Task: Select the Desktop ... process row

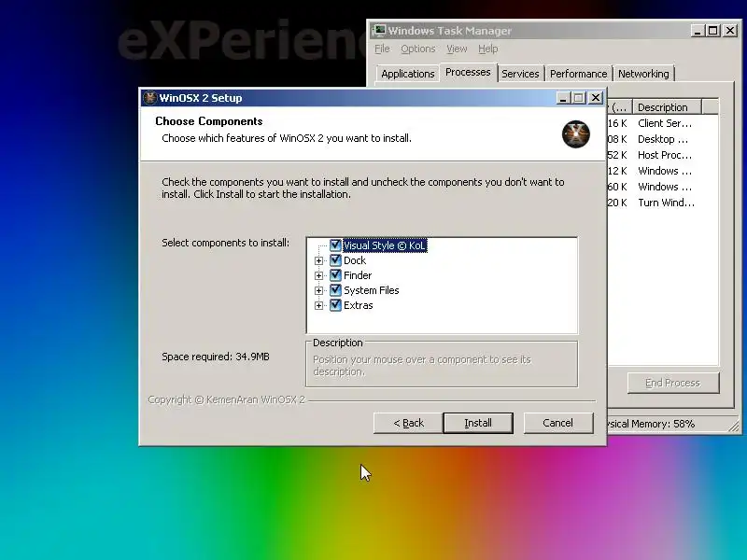Action: (x=663, y=139)
